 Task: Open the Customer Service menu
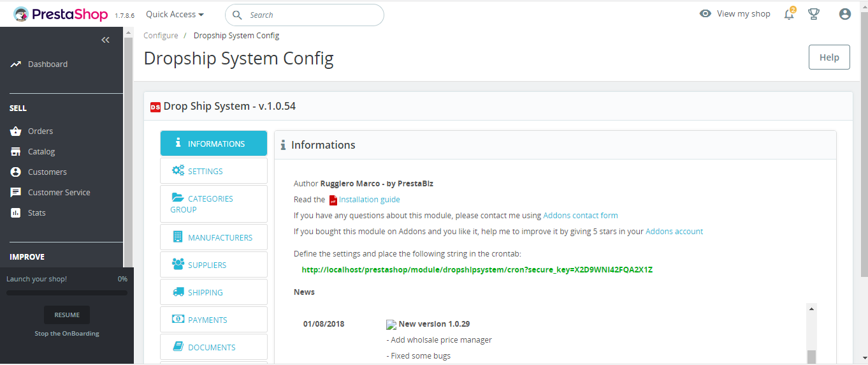tap(59, 192)
